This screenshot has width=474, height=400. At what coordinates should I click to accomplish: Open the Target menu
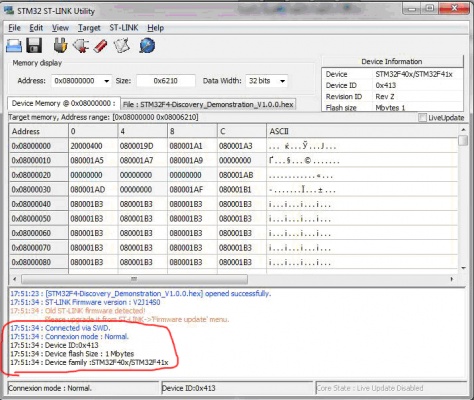(x=89, y=28)
